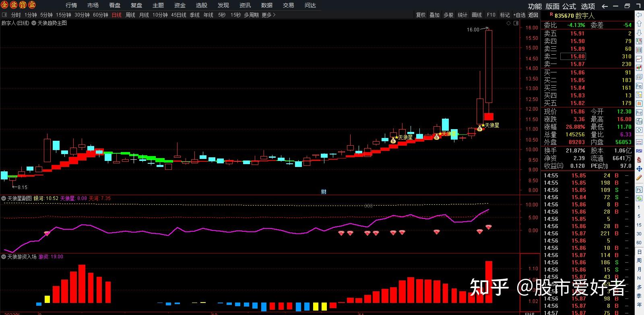Switch chart to 1分钟 period

point(31,15)
